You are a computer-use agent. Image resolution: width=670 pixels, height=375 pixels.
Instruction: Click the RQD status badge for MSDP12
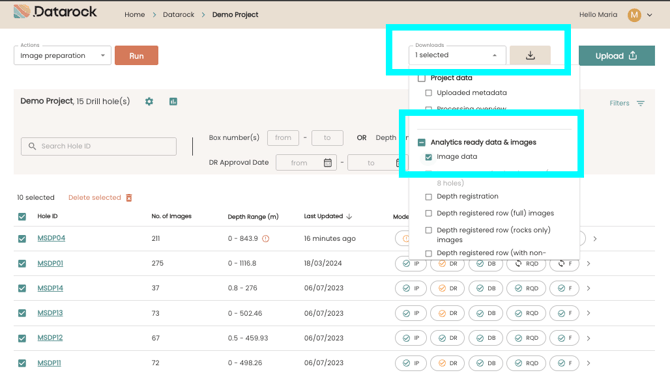click(526, 338)
